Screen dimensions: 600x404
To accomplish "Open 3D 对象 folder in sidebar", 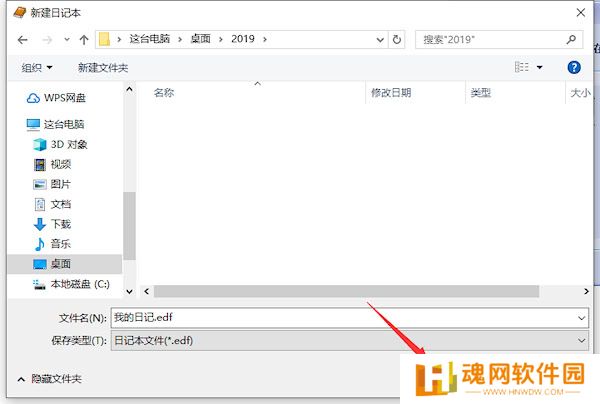I will click(60, 144).
